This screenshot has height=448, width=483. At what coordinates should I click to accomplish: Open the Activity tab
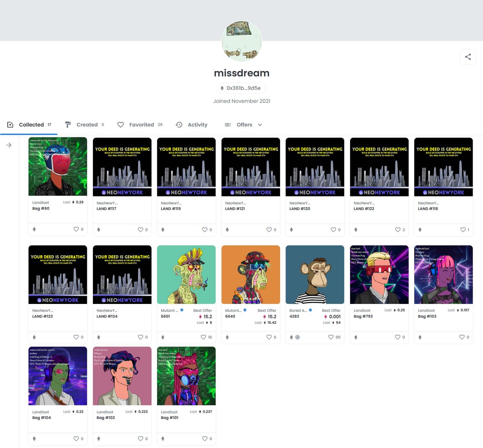click(192, 125)
